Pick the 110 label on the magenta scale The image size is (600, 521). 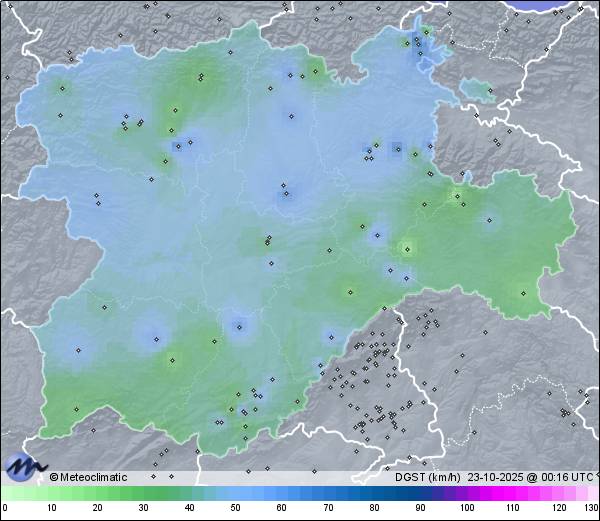click(x=513, y=509)
